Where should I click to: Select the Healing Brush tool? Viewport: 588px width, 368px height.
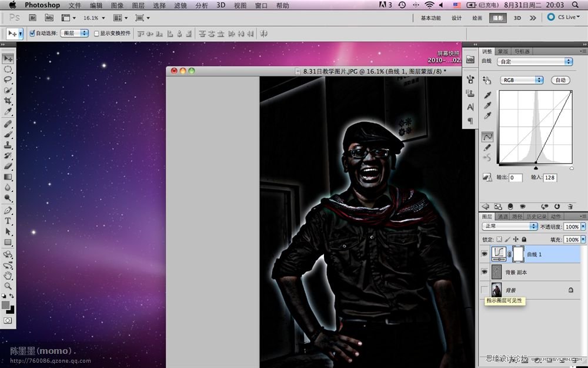click(8, 124)
